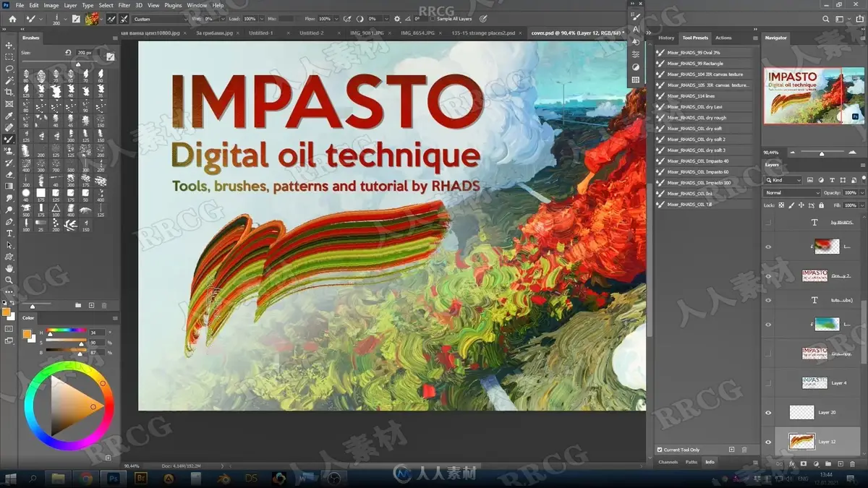Create new brush in Brushes panel

91,306
